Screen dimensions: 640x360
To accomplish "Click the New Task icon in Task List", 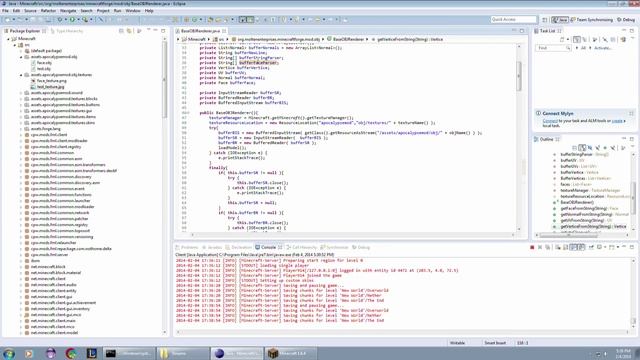I will [x=562, y=40].
